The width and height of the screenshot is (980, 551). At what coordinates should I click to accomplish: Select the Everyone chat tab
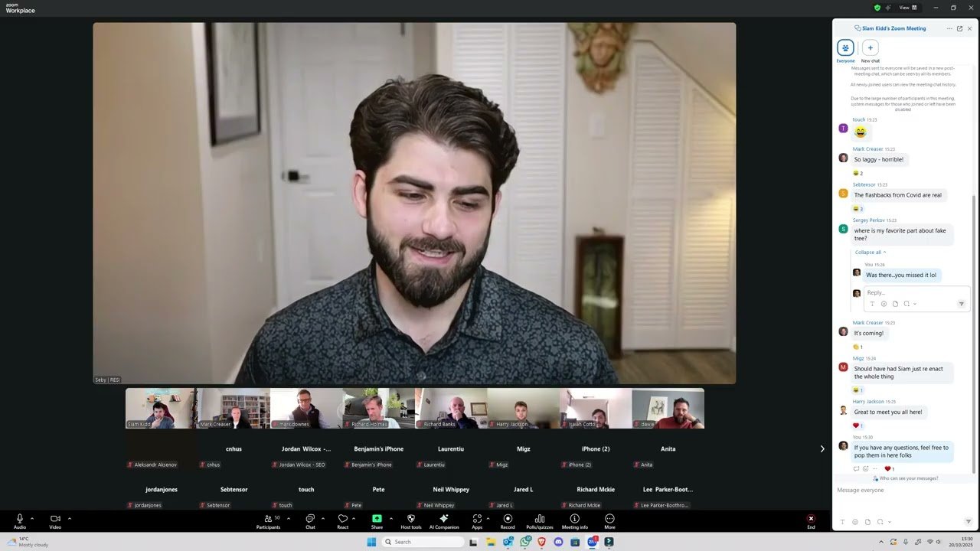pyautogui.click(x=845, y=51)
